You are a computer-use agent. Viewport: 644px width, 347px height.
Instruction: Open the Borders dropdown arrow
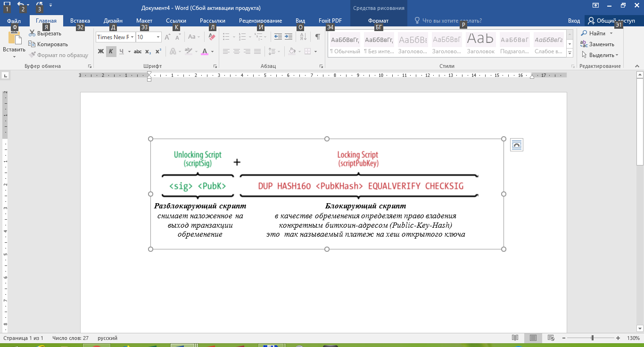point(315,51)
